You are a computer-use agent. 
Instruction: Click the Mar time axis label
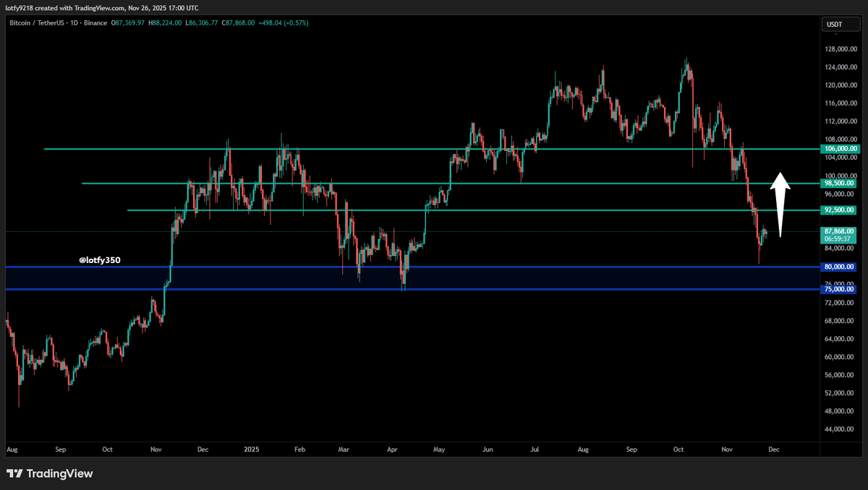coord(344,449)
